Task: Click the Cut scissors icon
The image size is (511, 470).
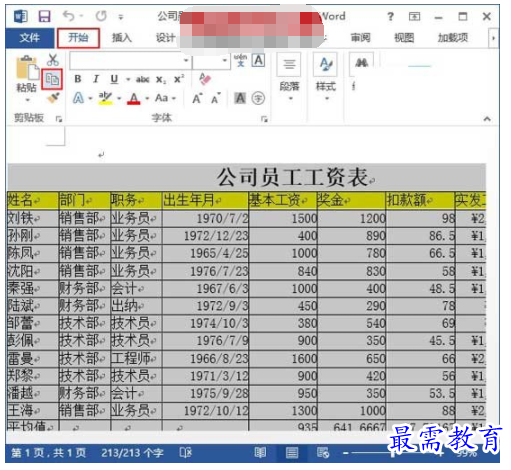Action: (53, 60)
